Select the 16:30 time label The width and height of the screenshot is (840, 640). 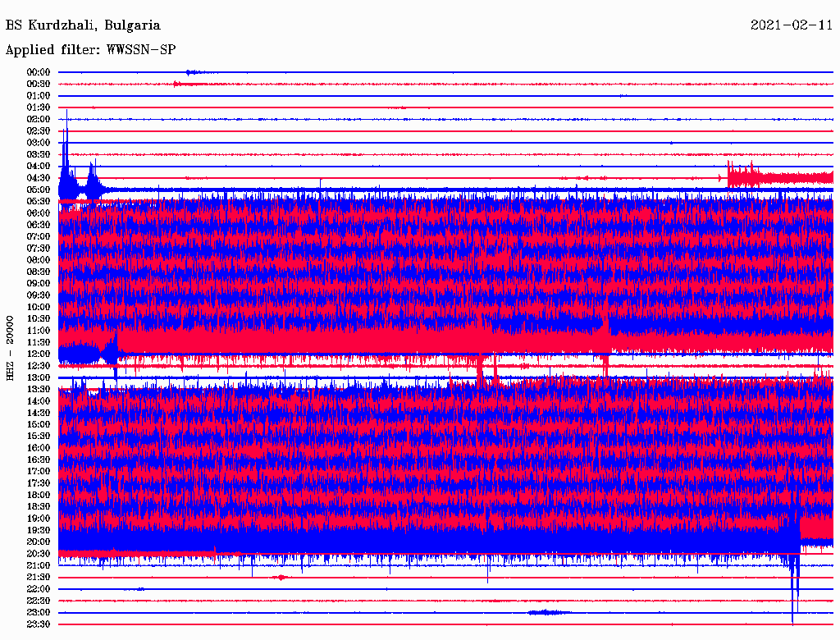coord(39,459)
